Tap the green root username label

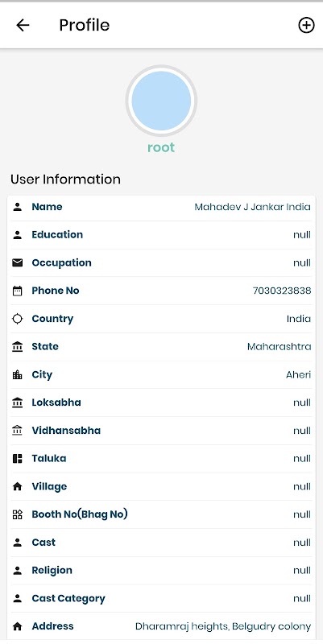161,147
